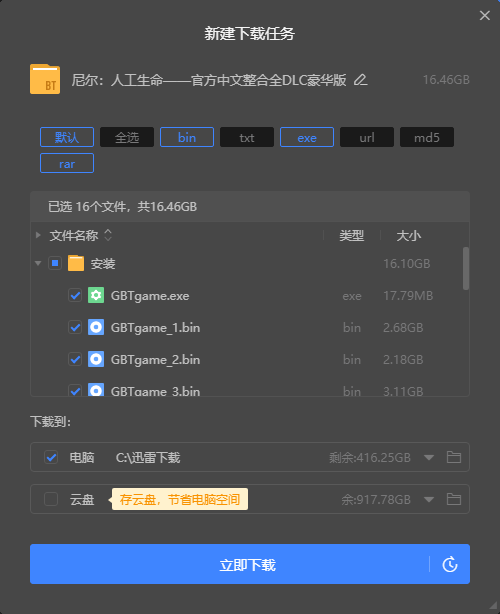Click the GBTgame_3.bin file name
500x614 pixels.
(x=155, y=391)
